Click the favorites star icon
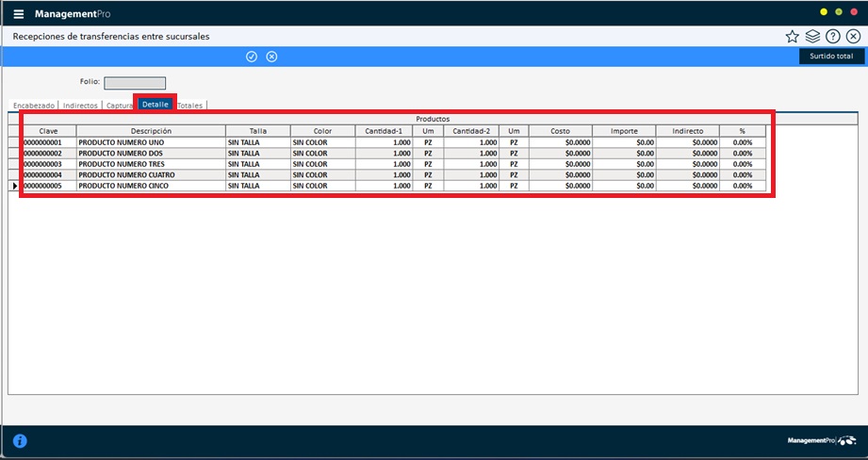 tap(792, 37)
